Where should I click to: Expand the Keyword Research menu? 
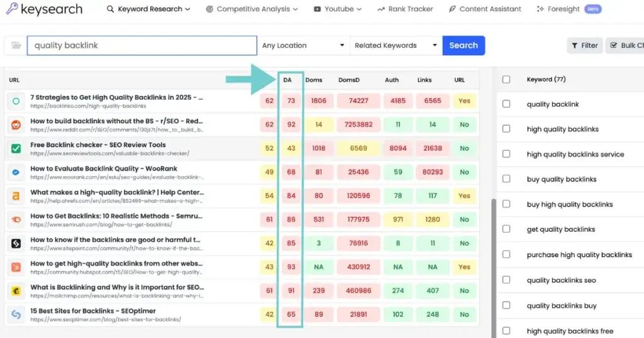click(148, 9)
